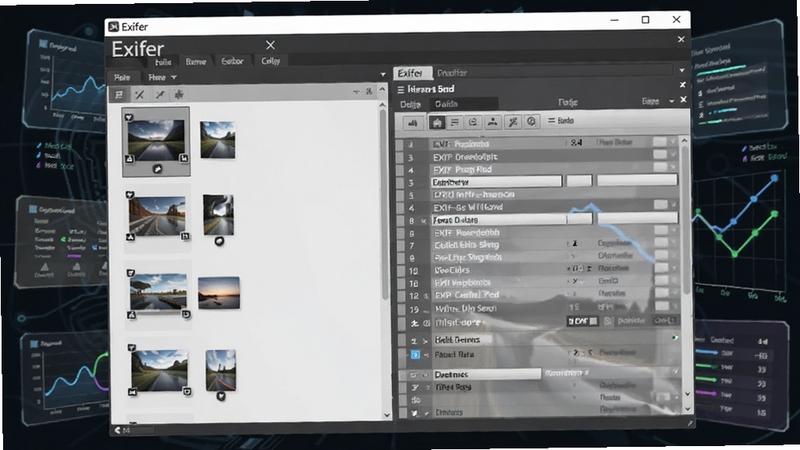Switch to the Dudfar tab in the right panel
Viewport: 800px width, 450px height.
(452, 73)
